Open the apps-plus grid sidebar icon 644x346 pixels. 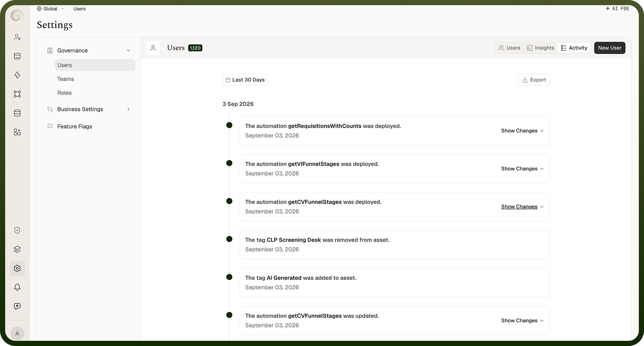(x=17, y=132)
